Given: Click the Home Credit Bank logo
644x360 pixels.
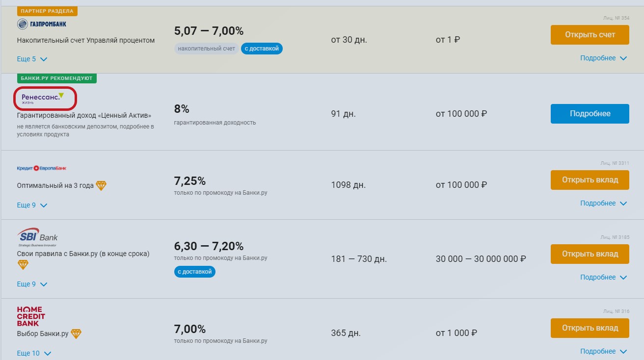Looking at the screenshot, I should click(31, 316).
